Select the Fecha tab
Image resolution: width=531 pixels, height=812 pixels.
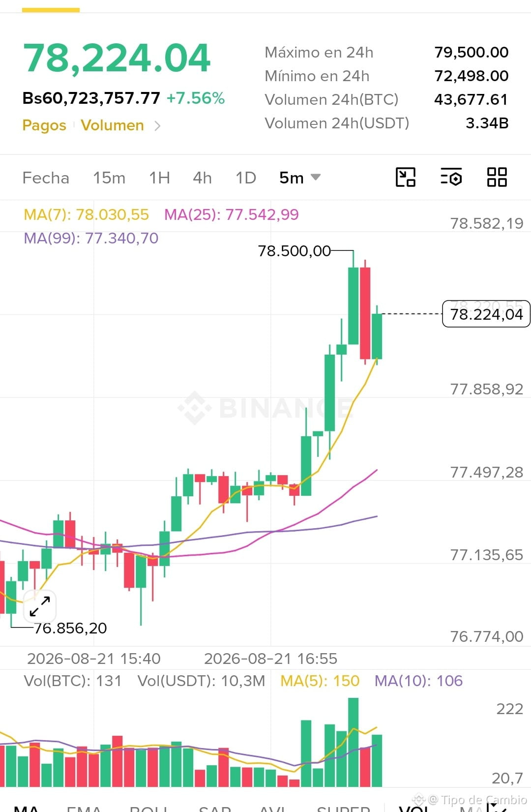tap(46, 178)
